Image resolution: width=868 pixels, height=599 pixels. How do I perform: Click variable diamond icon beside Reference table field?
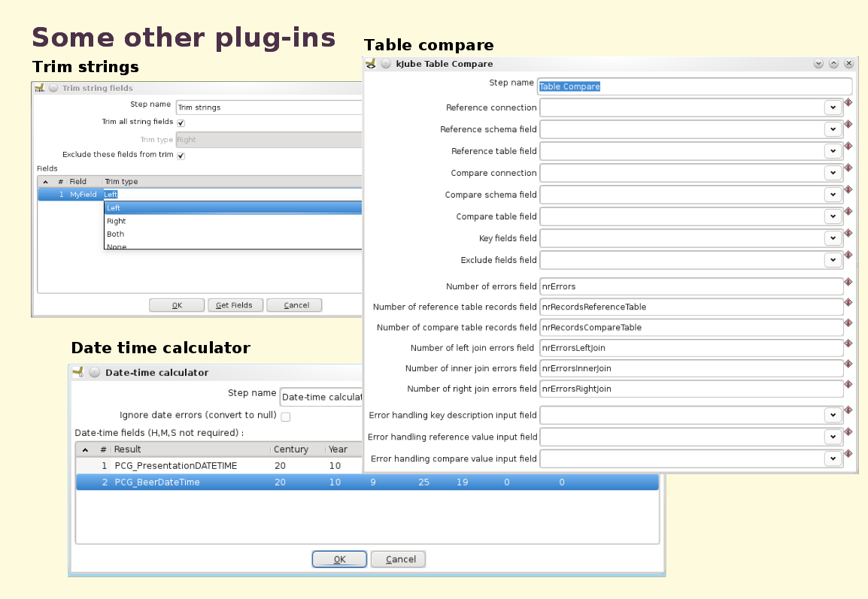pos(848,146)
